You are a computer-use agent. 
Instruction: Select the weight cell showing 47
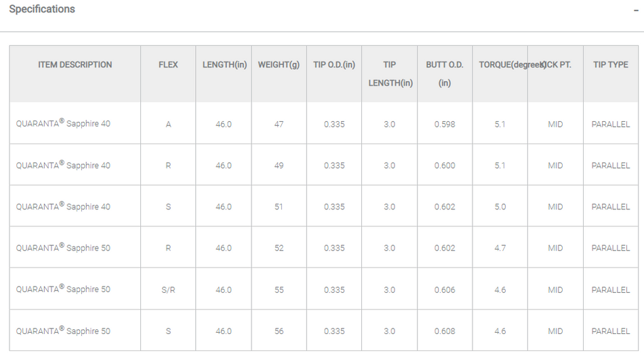(x=279, y=125)
